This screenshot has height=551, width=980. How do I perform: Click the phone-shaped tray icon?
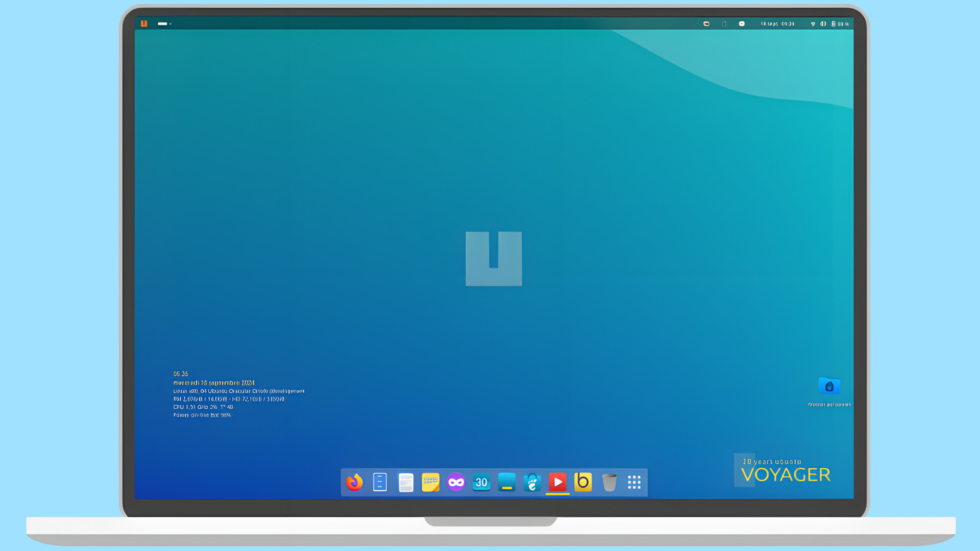(724, 23)
